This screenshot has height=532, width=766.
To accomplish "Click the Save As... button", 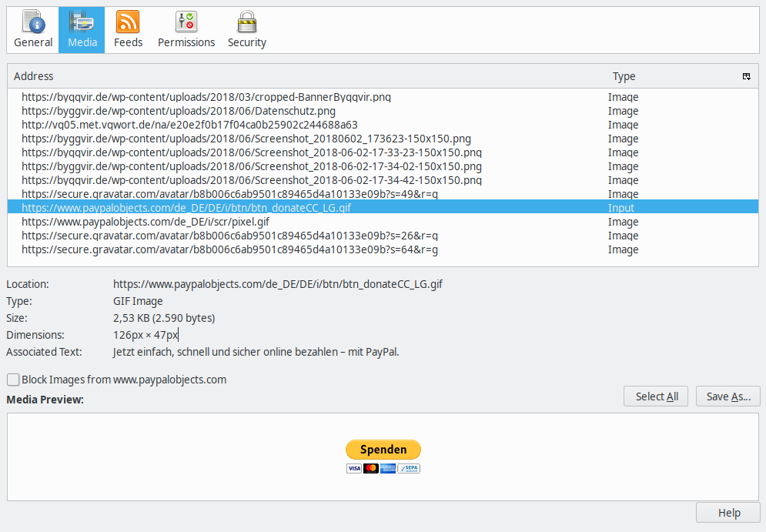I will (x=728, y=396).
